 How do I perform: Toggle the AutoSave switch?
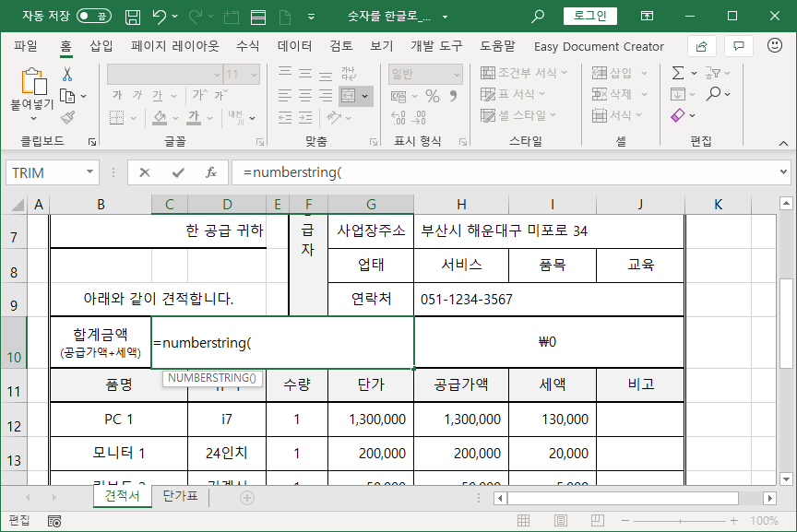(93, 17)
